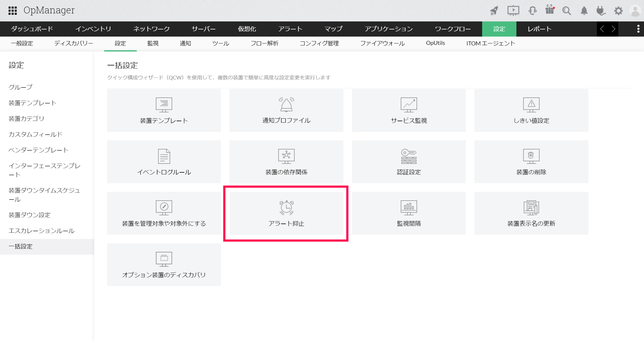Image resolution: width=644 pixels, height=341 pixels.
Task: Click the user profile avatar
Action: click(x=635, y=11)
